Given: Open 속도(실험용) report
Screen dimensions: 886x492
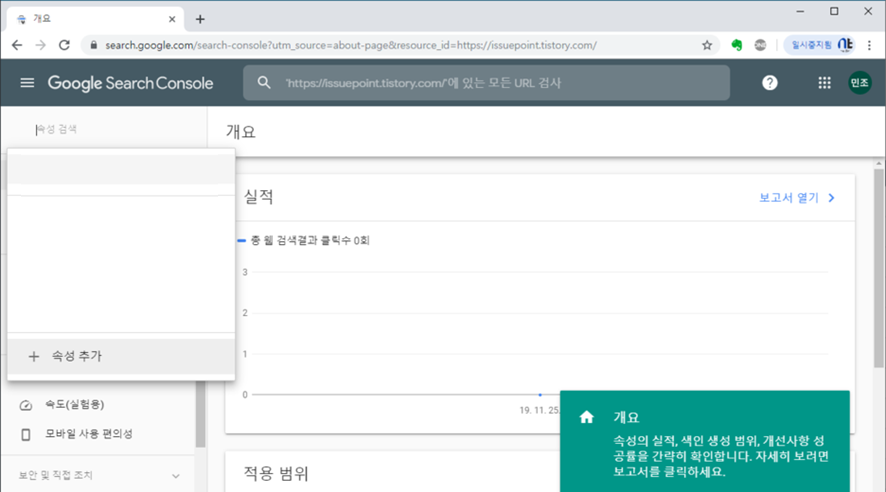Looking at the screenshot, I should (75, 404).
